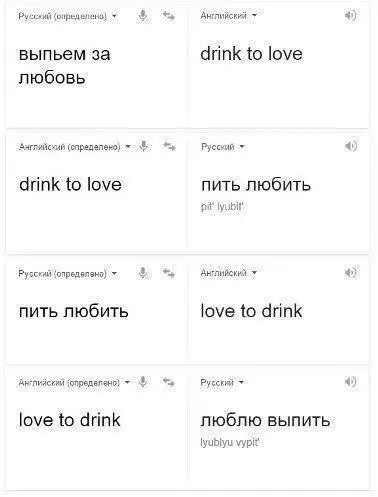Listen to the 'drink to love' translation output
378x497 pixels.
[350, 15]
